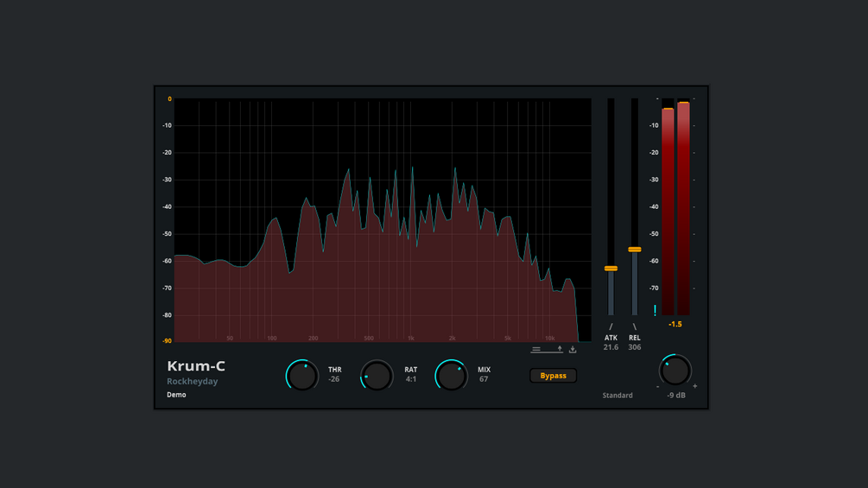Image resolution: width=868 pixels, height=488 pixels.
Task: Click the attack slope slash icon
Action: tap(611, 327)
